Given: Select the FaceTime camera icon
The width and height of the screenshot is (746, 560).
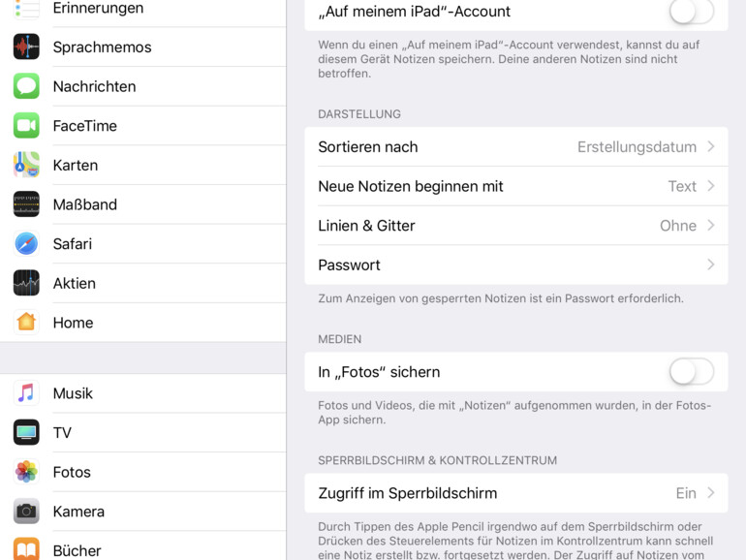Looking at the screenshot, I should click(26, 126).
